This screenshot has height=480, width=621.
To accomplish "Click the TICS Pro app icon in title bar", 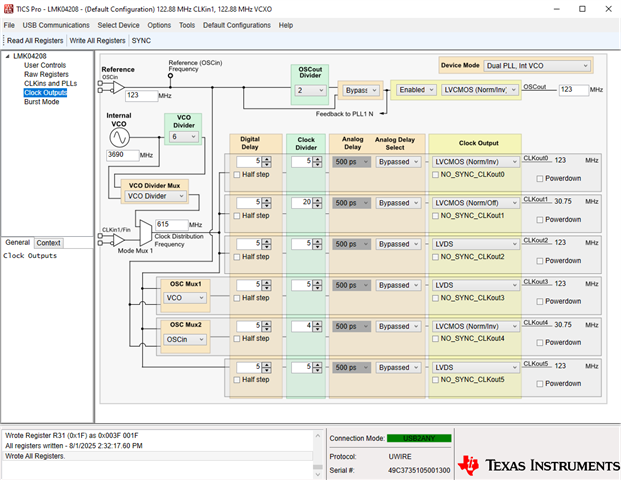I will point(8,9).
